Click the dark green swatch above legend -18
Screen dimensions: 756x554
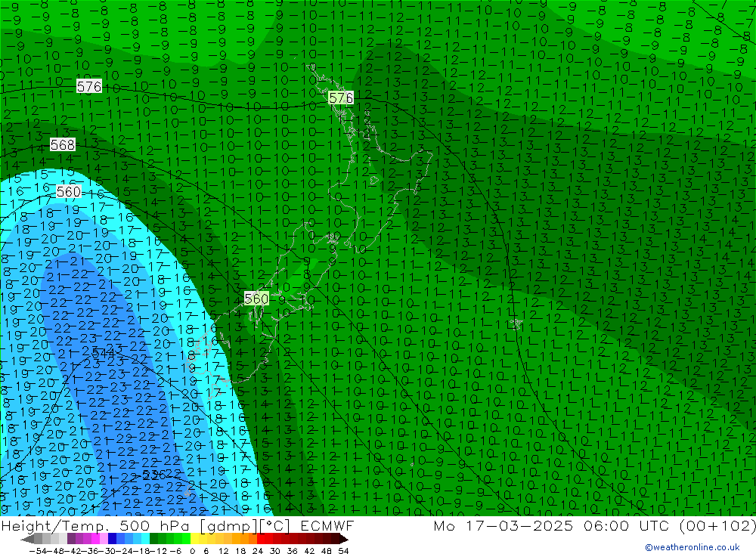(153, 539)
